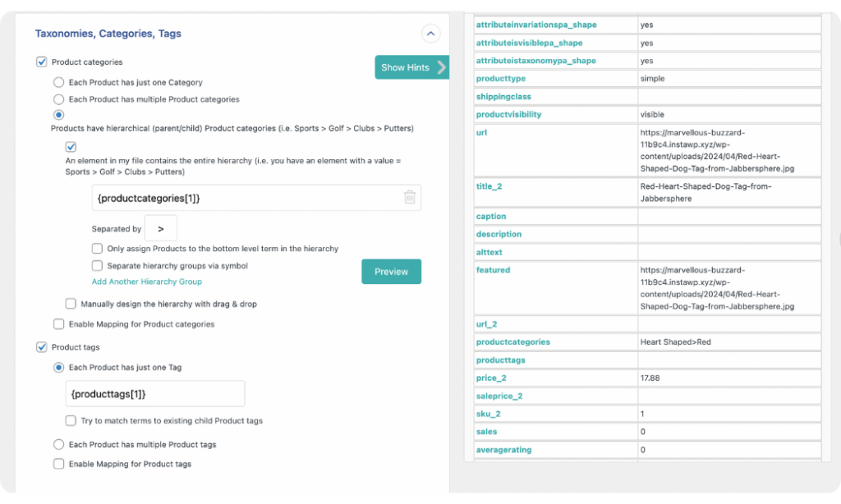Screen dimensions: 841x504
Task: Click the title_2 field name
Action: [489, 186]
